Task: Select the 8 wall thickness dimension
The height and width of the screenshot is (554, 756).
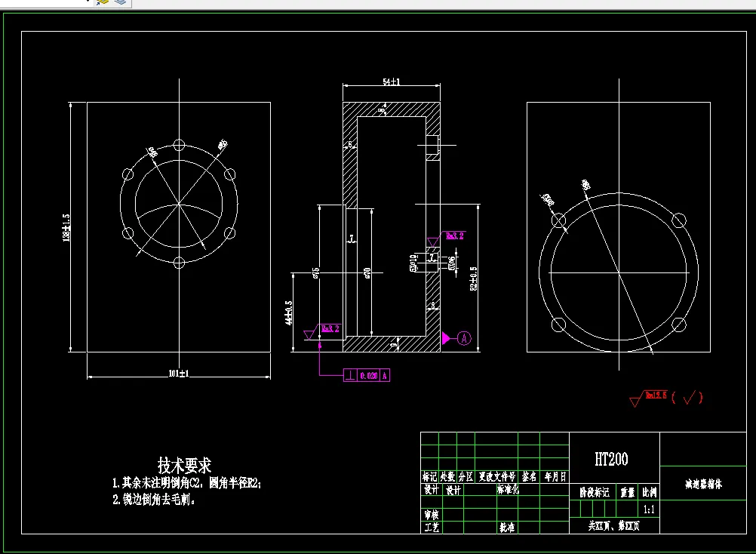Action: tap(432, 306)
